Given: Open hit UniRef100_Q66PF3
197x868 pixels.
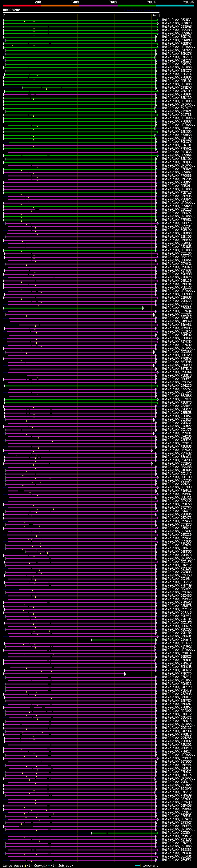Looking at the screenshot, I should 177,748.
